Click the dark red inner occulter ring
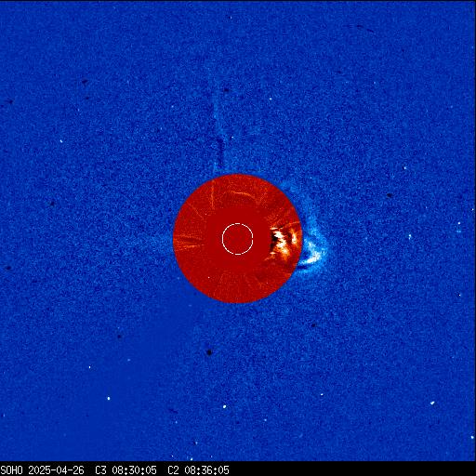476x476 pixels. [x=238, y=239]
